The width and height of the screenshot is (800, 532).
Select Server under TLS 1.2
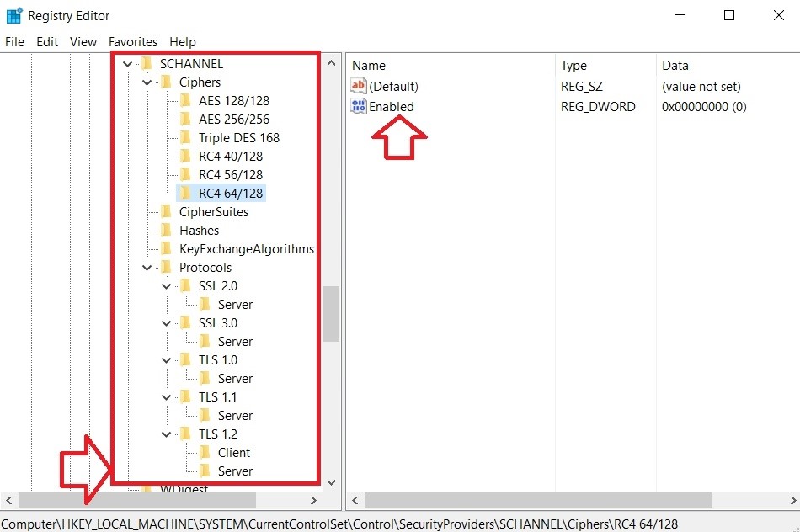(x=235, y=471)
